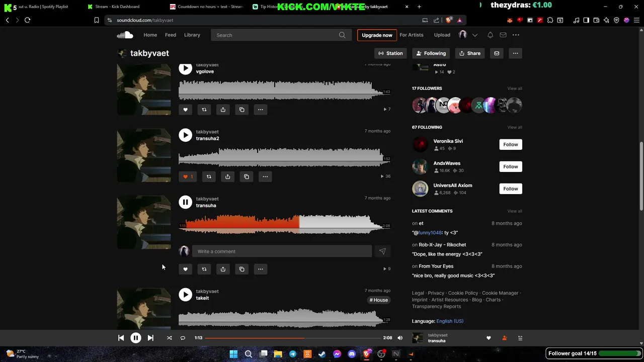
Task: Open messages envelope in top navigation
Action: (x=503, y=35)
